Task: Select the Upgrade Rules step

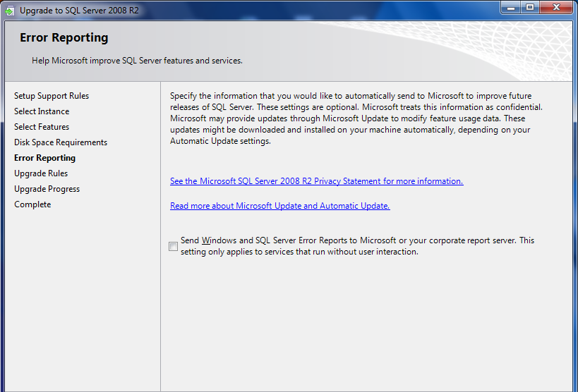Action: point(41,173)
